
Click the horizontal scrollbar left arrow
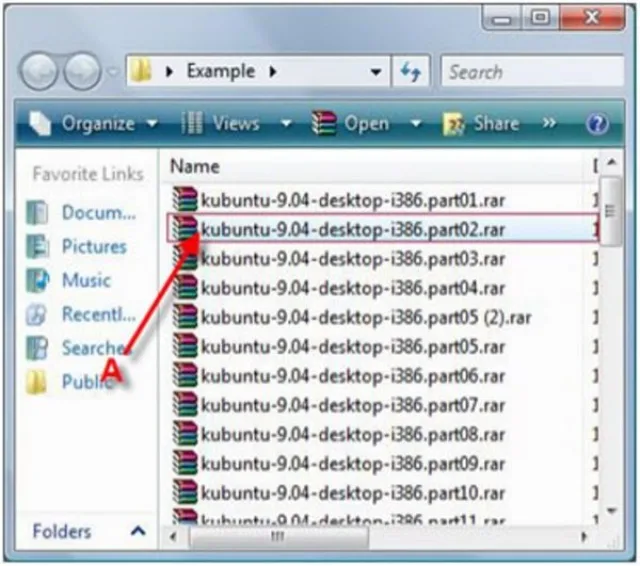click(173, 537)
